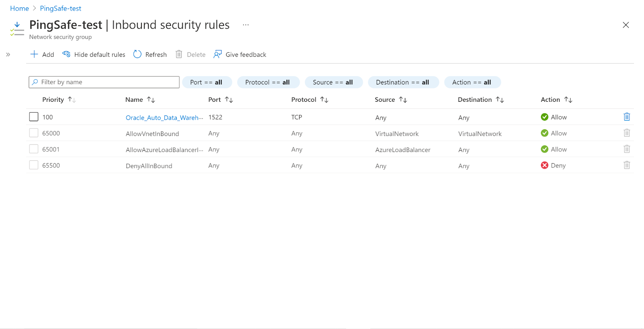The height and width of the screenshot is (329, 644).
Task: Open the Port == all filter
Action: [x=207, y=82]
